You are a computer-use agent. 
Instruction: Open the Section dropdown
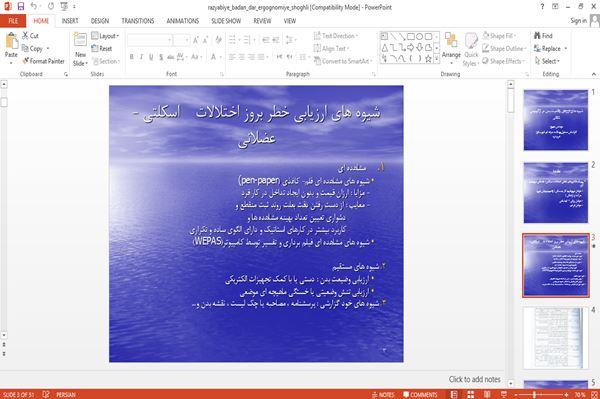[x=106, y=61]
